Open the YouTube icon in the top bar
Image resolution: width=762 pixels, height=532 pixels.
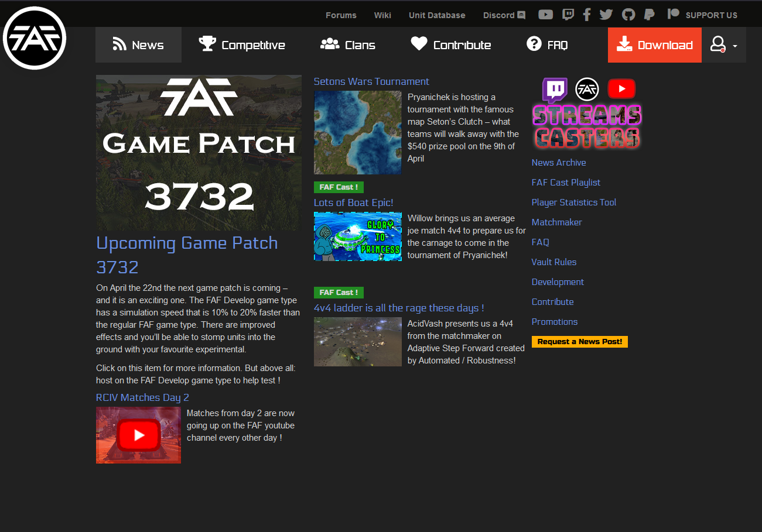pyautogui.click(x=545, y=15)
